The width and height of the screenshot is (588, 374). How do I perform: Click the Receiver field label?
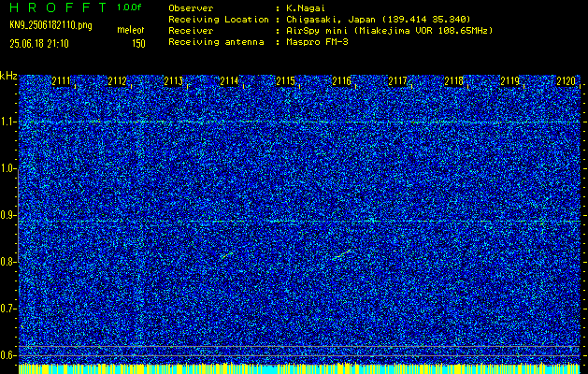191,31
